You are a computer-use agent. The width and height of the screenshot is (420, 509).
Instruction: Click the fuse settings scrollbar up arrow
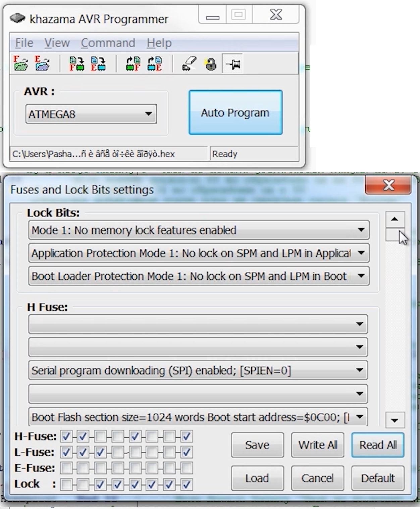pyautogui.click(x=395, y=220)
